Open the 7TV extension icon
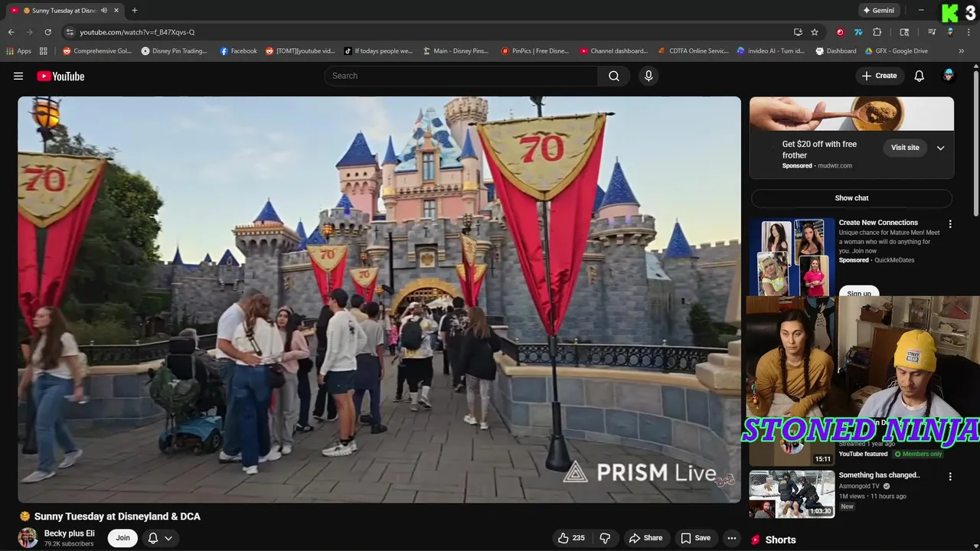 858,32
